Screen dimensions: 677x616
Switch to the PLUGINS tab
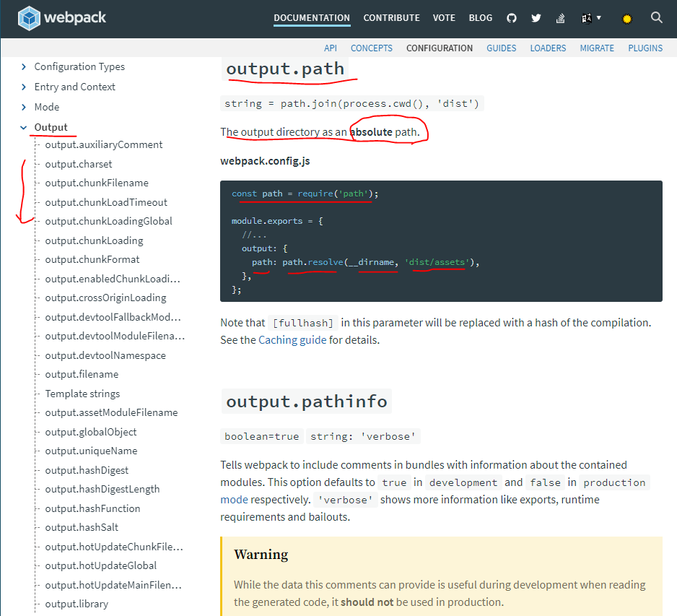click(645, 48)
